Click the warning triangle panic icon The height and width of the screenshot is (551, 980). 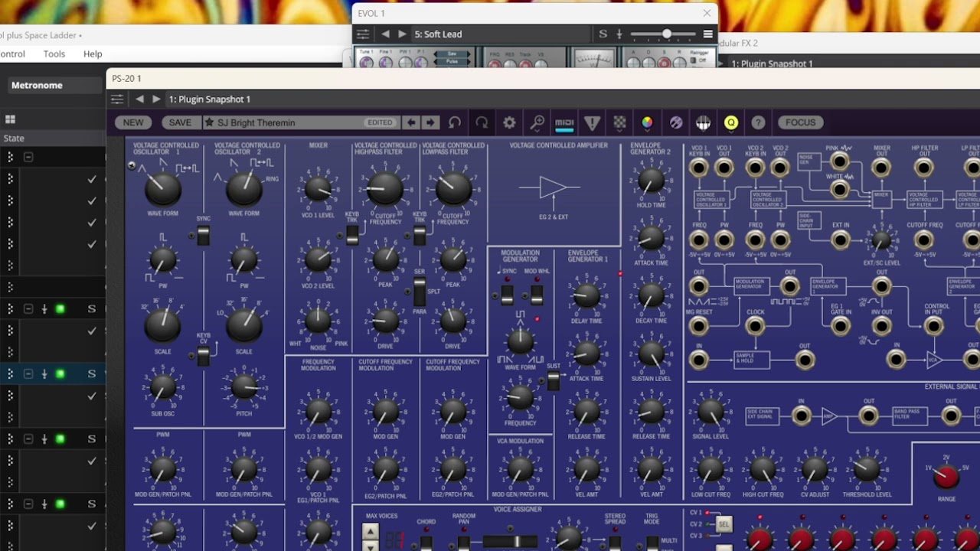pos(592,122)
